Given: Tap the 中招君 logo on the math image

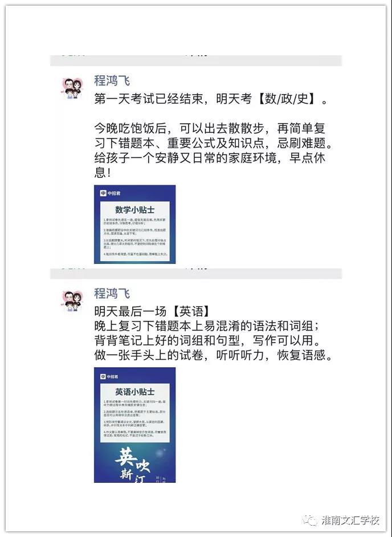Looking at the screenshot, I should tap(110, 193).
